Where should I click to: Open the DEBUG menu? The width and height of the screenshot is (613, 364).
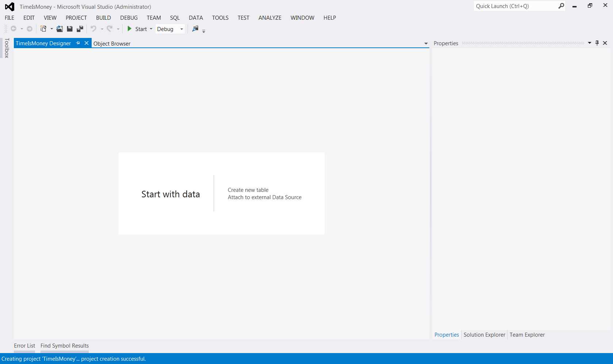click(x=129, y=18)
